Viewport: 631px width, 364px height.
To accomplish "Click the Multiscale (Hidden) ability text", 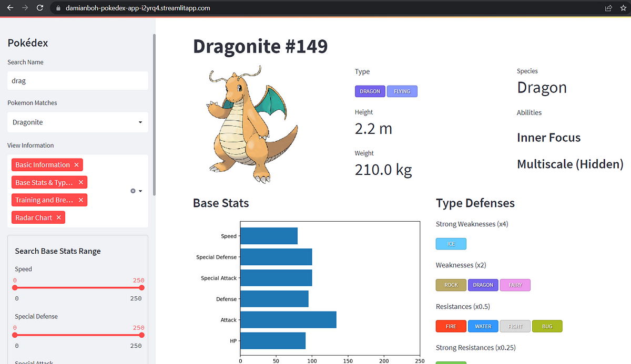I will coord(571,164).
